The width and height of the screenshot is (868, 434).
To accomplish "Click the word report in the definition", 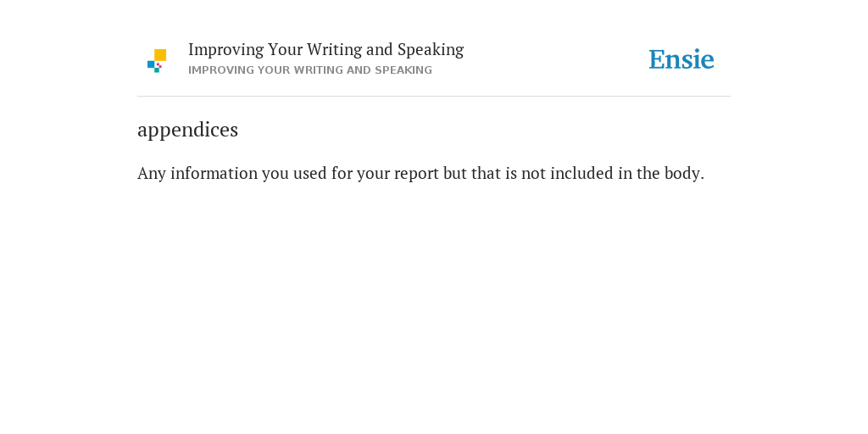I will coord(416,174).
